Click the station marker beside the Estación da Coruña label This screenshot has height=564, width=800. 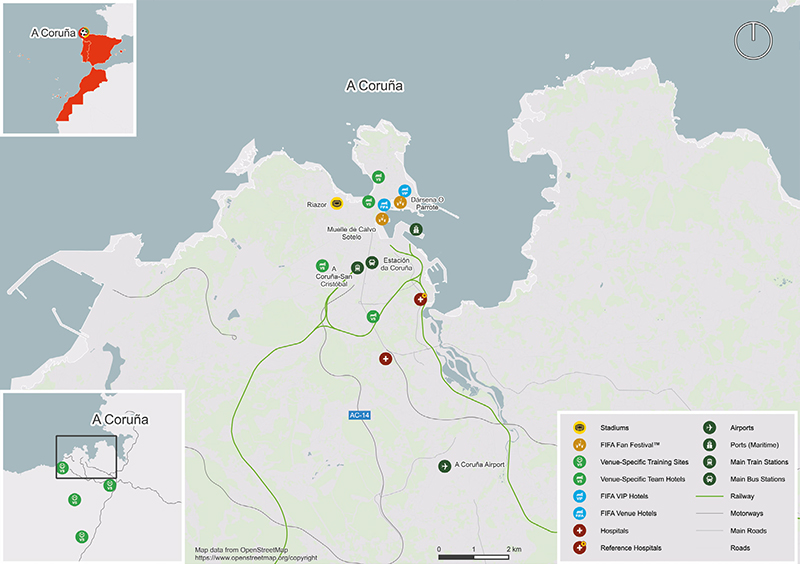point(372,263)
